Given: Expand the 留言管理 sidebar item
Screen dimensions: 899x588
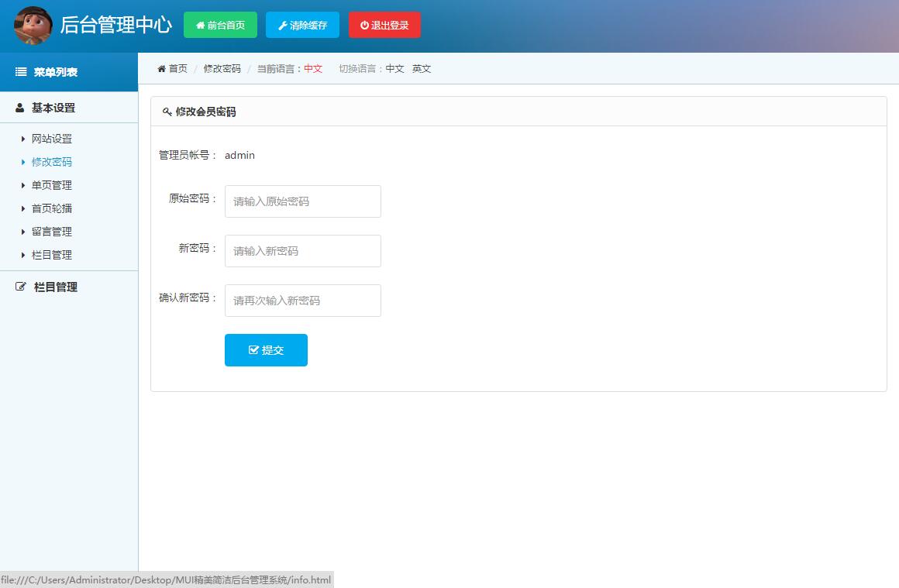Looking at the screenshot, I should coord(52,232).
